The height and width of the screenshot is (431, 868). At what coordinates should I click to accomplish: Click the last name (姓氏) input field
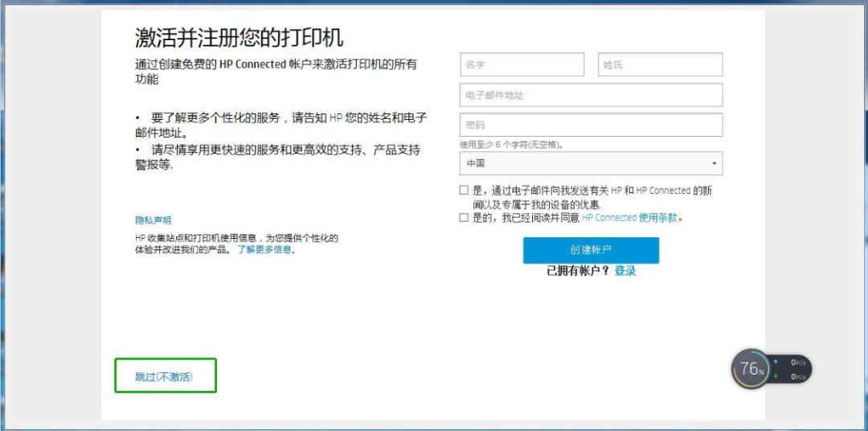coord(661,64)
